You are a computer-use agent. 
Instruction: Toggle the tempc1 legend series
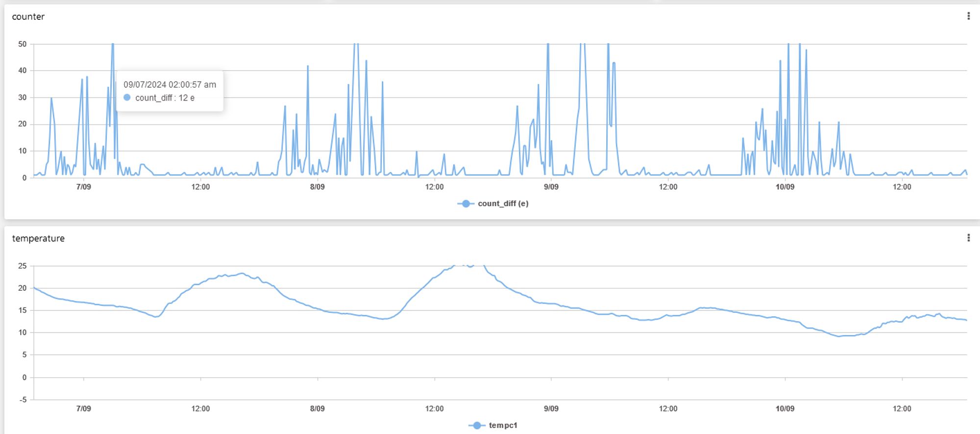(493, 425)
